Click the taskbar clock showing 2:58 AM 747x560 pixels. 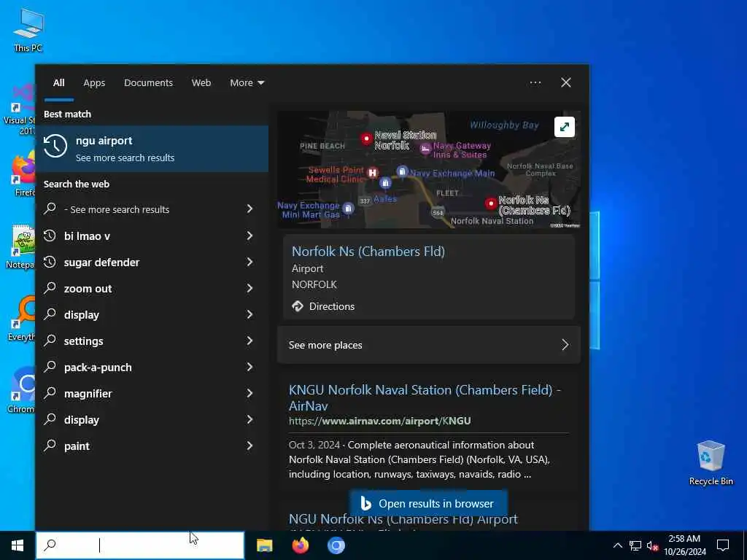684,545
